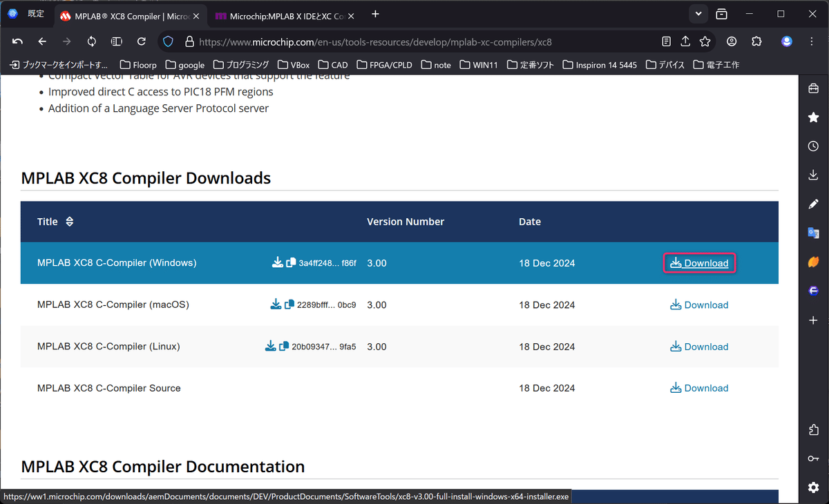Bookmark this page with the star icon
This screenshot has width=829, height=504.
(x=705, y=41)
